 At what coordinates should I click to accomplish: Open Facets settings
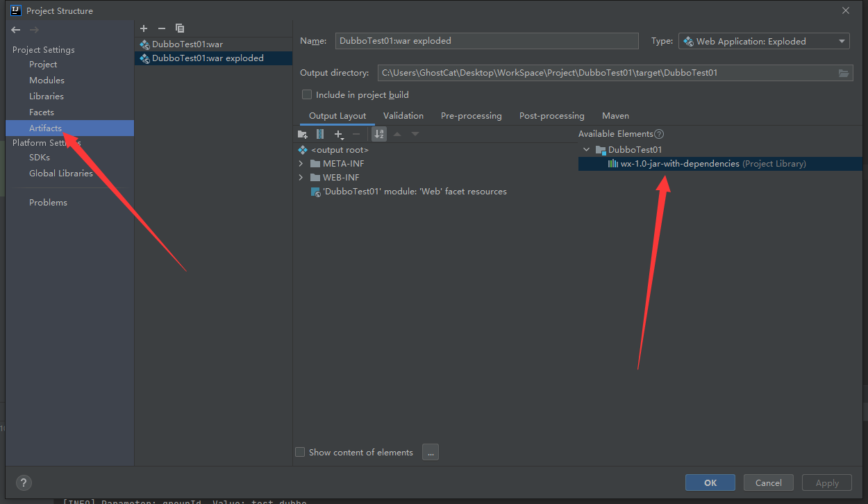point(42,112)
